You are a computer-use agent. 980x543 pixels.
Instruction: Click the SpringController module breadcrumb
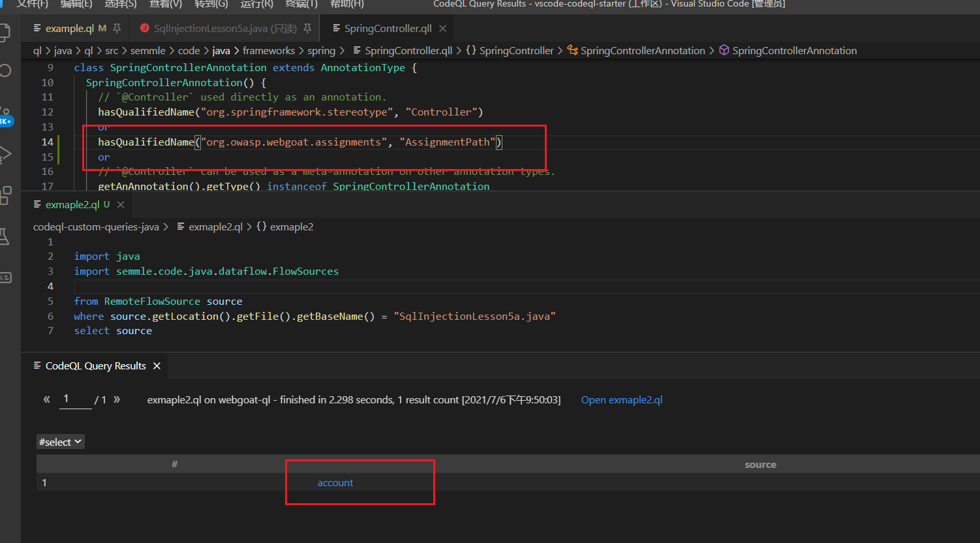pyautogui.click(x=510, y=51)
